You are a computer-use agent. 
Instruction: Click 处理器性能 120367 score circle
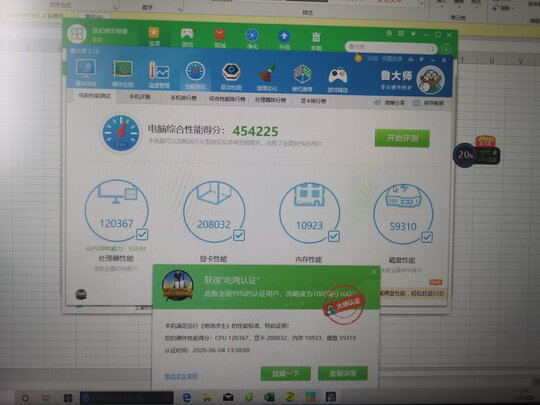point(116,211)
